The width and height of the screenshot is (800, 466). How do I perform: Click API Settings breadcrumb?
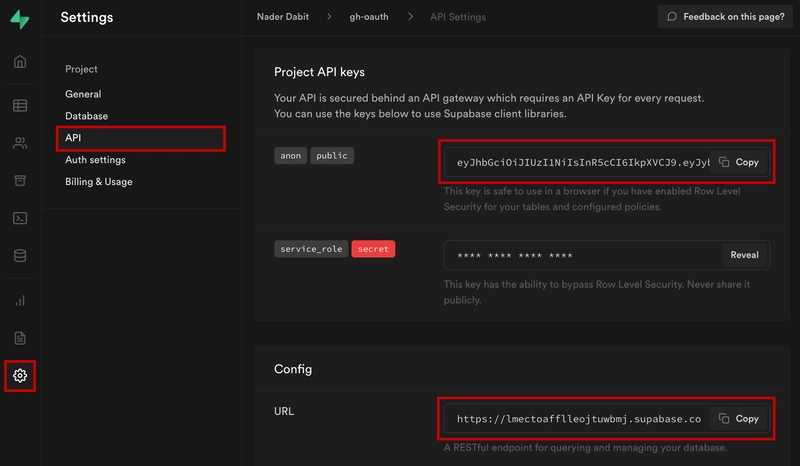coord(458,17)
